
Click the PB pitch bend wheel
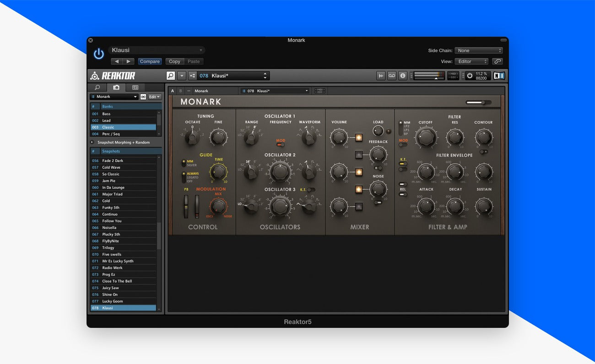(186, 206)
